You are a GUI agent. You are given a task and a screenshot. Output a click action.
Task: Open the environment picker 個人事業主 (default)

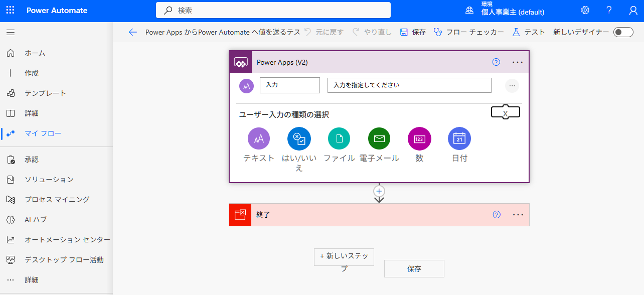pos(506,10)
